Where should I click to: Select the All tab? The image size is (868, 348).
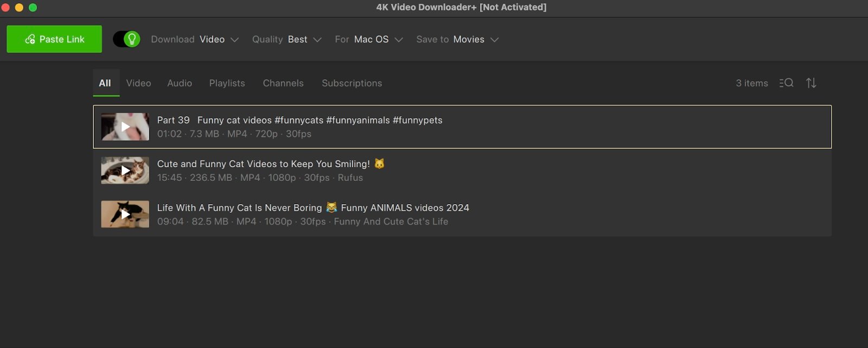105,83
